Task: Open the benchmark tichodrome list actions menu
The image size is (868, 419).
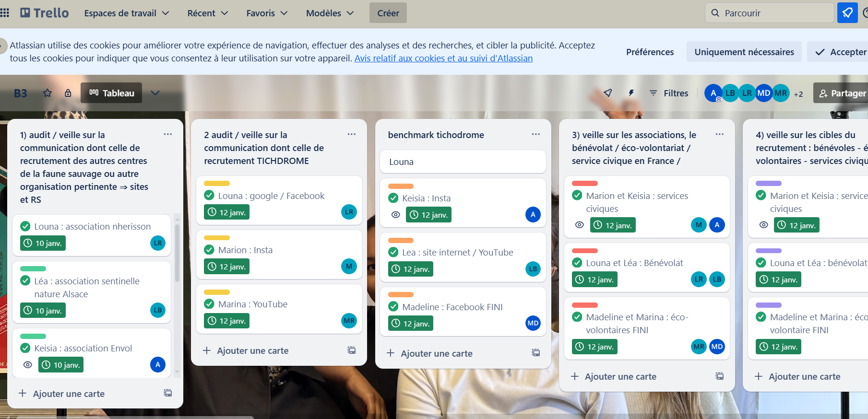Action: pyautogui.click(x=535, y=134)
